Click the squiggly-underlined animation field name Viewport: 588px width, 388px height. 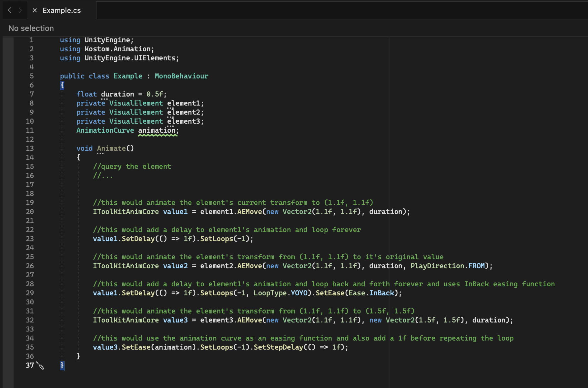click(157, 130)
